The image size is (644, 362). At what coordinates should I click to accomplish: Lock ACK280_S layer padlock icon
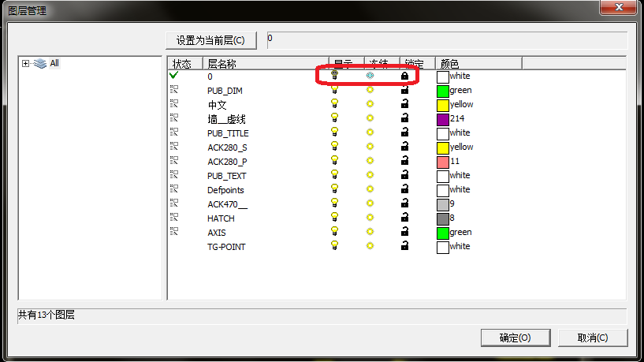point(404,146)
